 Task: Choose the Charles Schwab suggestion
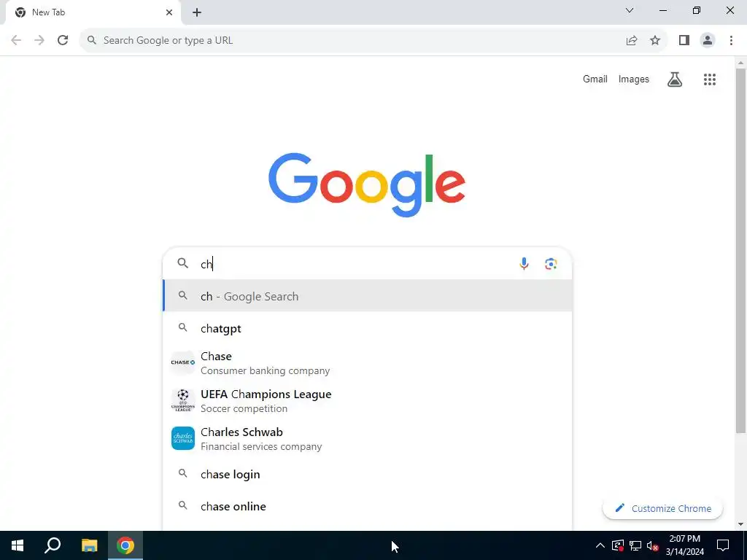(368, 438)
